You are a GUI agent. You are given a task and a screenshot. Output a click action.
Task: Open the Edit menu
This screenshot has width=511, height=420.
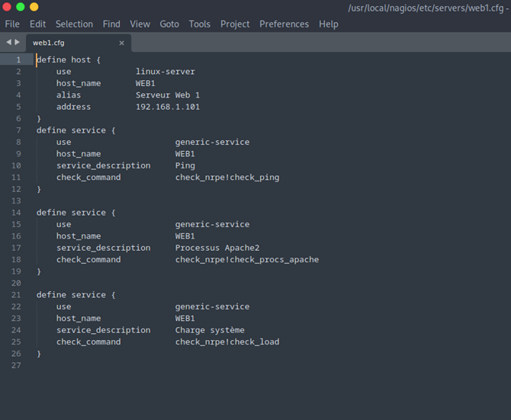[37, 24]
